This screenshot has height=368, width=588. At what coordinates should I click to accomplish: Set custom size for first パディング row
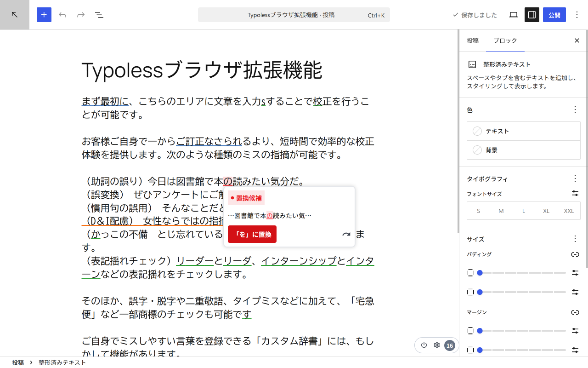(x=575, y=273)
